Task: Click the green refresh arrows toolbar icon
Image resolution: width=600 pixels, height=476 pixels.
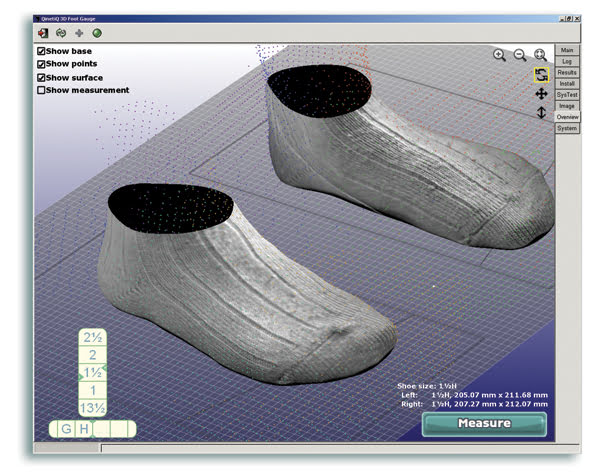Action: pos(61,33)
